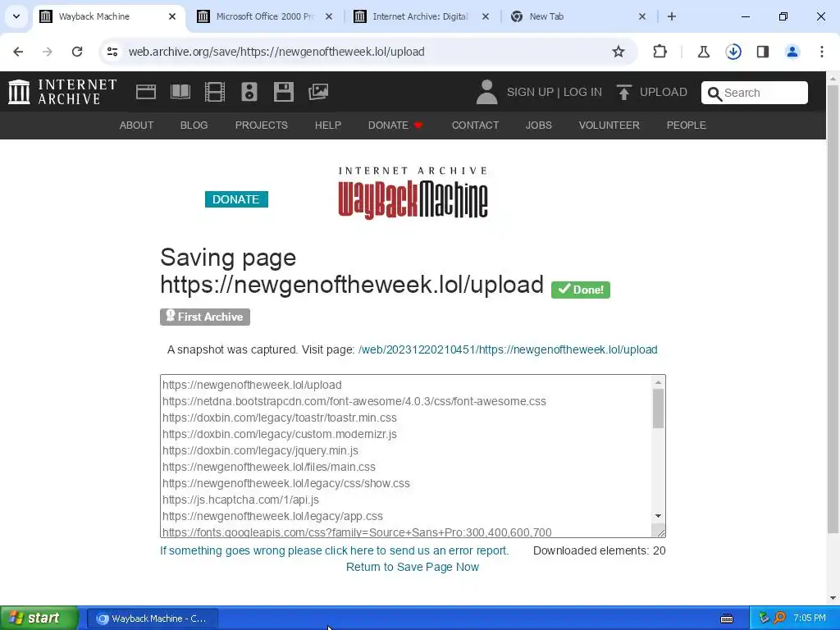
Task: Close the New Tab tab
Action: 641,16
